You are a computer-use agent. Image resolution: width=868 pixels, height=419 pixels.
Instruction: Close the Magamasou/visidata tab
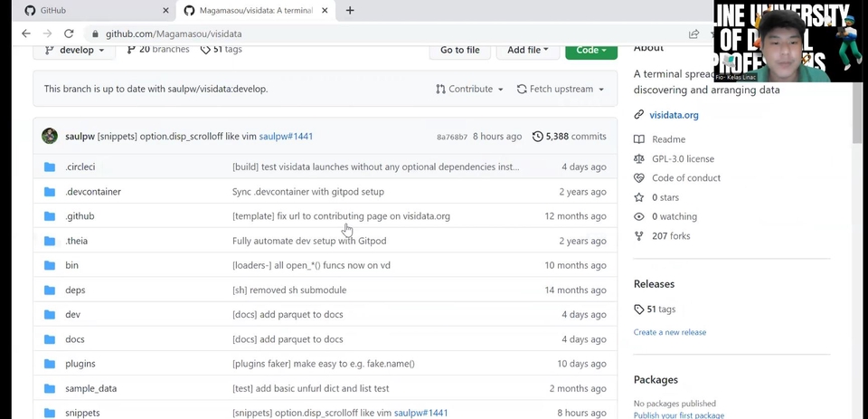[x=325, y=11]
